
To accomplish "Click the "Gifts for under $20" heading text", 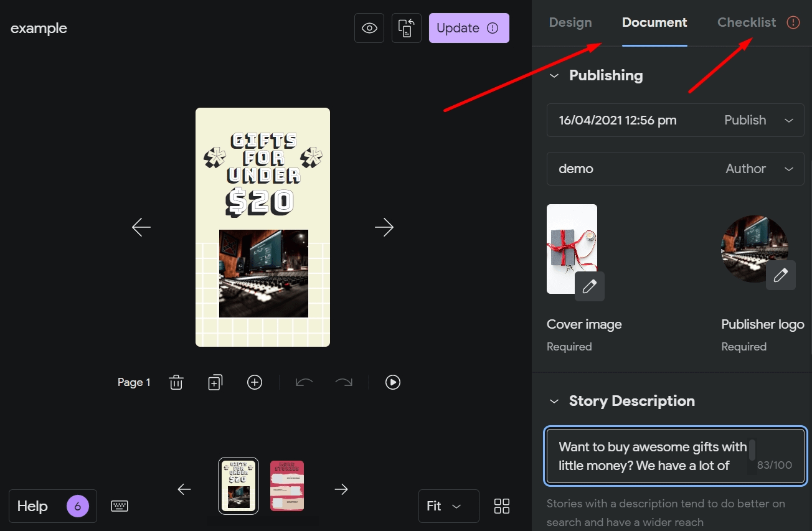I will (263, 174).
